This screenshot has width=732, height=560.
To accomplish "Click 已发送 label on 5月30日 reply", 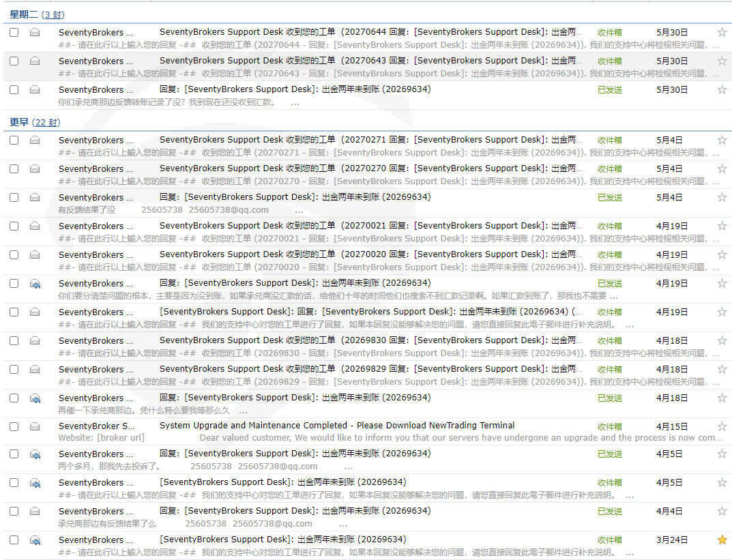I will pyautogui.click(x=610, y=89).
